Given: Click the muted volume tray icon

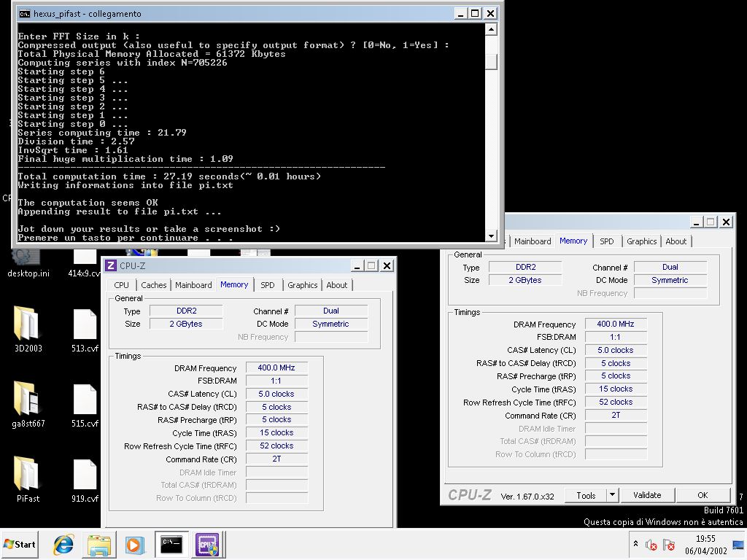Looking at the screenshot, I should [x=651, y=544].
